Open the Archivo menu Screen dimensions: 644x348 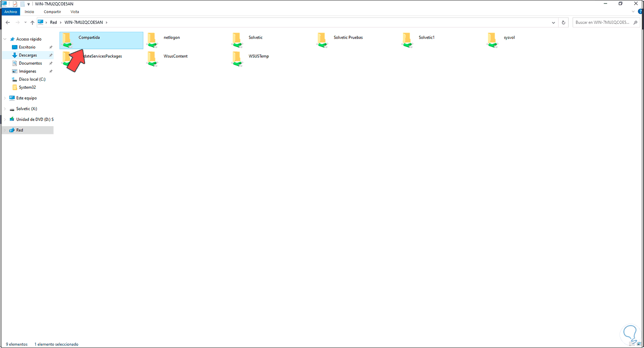(10, 12)
